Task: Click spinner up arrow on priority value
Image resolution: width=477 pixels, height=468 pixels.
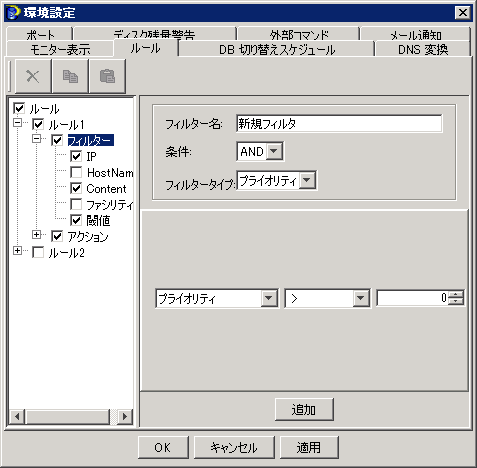Action: [x=456, y=294]
